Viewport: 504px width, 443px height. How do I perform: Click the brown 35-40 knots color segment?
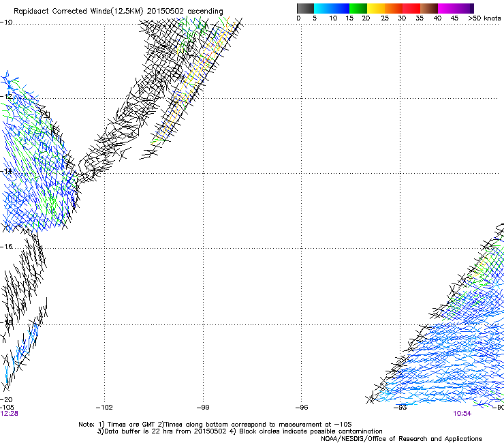[429, 8]
